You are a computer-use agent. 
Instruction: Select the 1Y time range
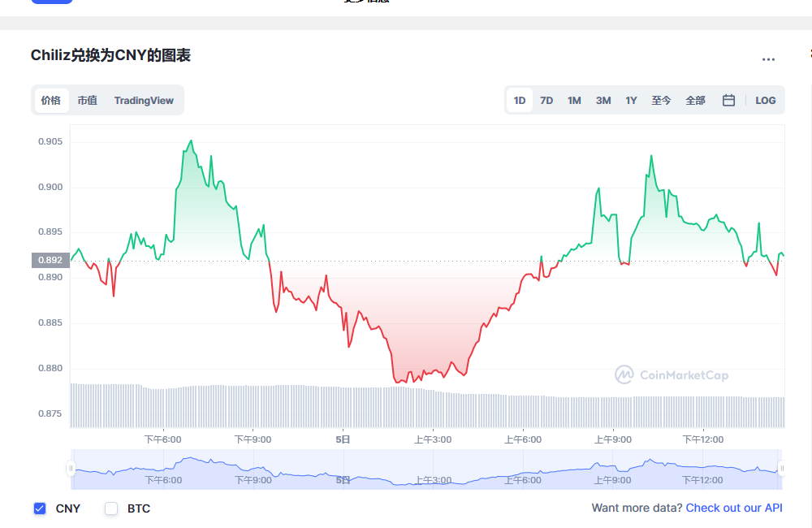coord(631,100)
